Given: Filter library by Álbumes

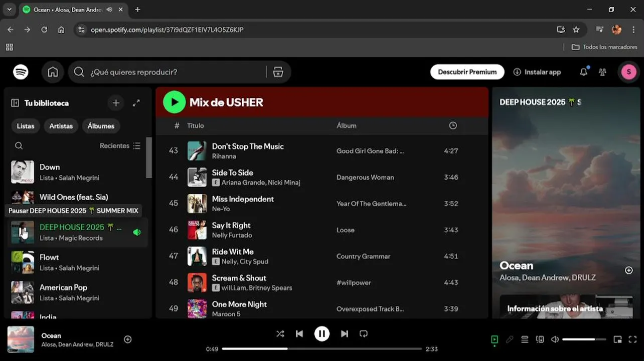Looking at the screenshot, I should (x=101, y=126).
